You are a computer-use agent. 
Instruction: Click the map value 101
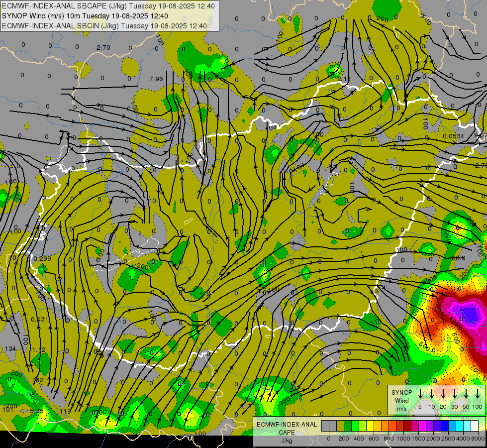(x=8, y=409)
